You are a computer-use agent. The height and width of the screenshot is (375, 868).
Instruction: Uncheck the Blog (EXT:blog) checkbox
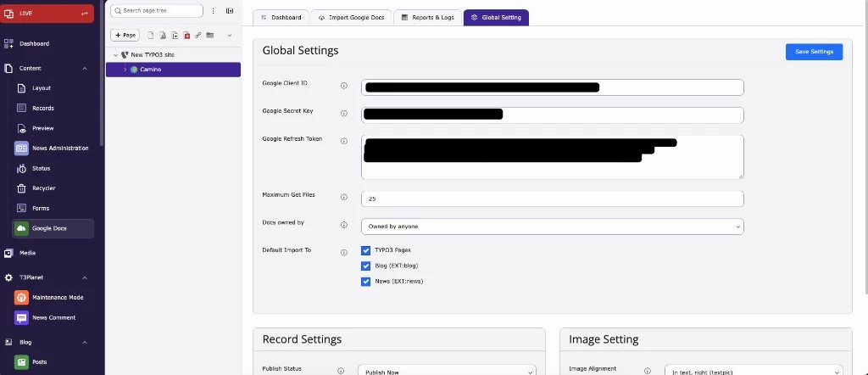[x=365, y=266]
